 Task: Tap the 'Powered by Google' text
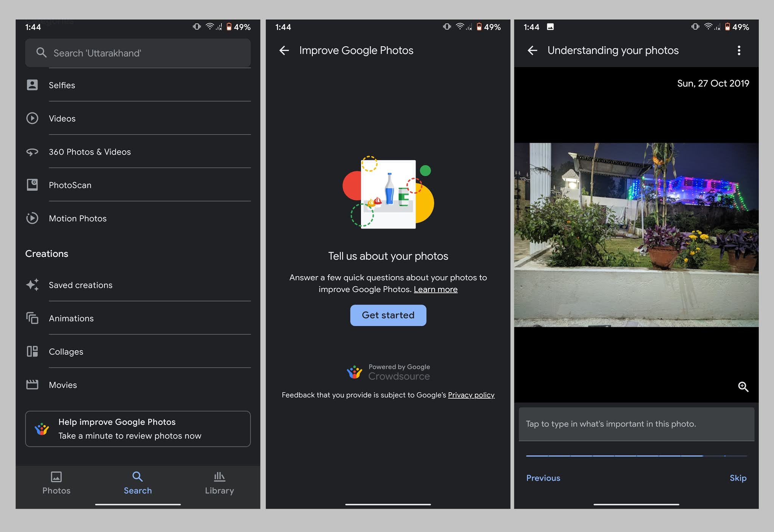pyautogui.click(x=399, y=367)
